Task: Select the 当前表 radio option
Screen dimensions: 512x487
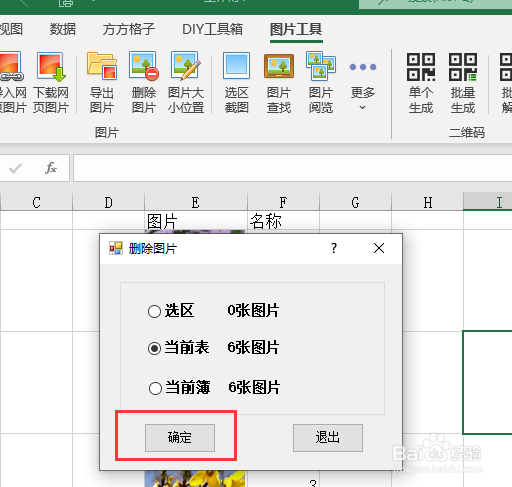Action: [155, 349]
